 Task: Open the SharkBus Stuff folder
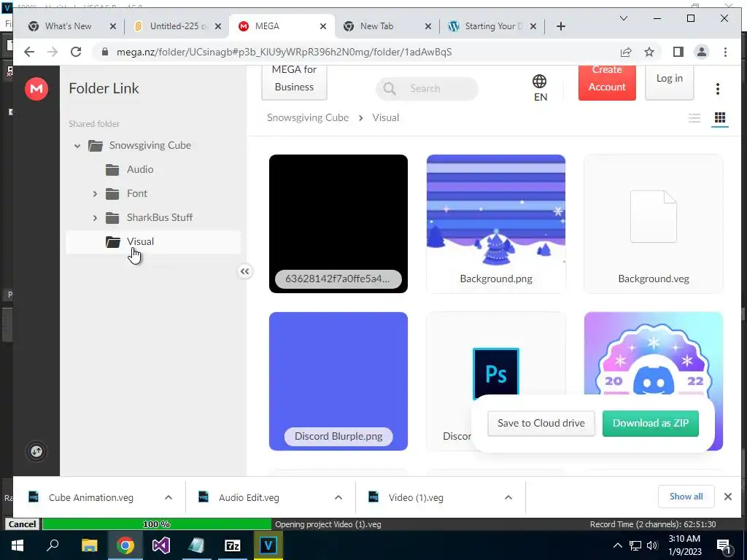point(159,217)
